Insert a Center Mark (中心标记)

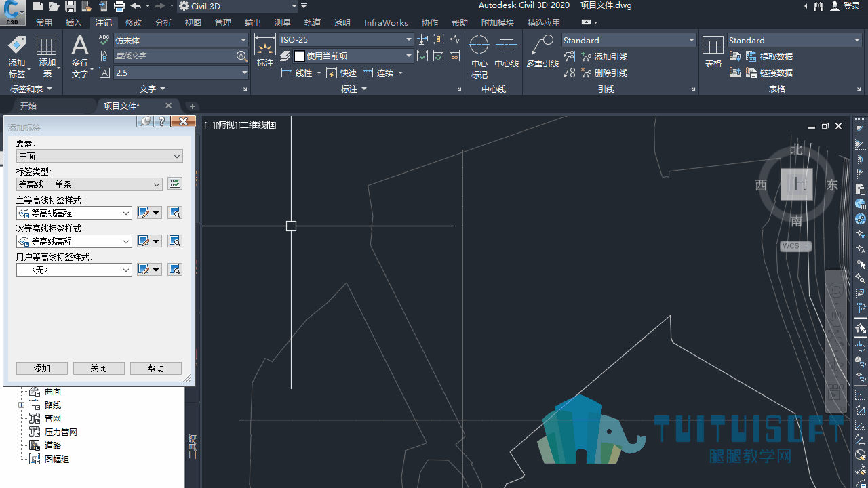tap(479, 56)
